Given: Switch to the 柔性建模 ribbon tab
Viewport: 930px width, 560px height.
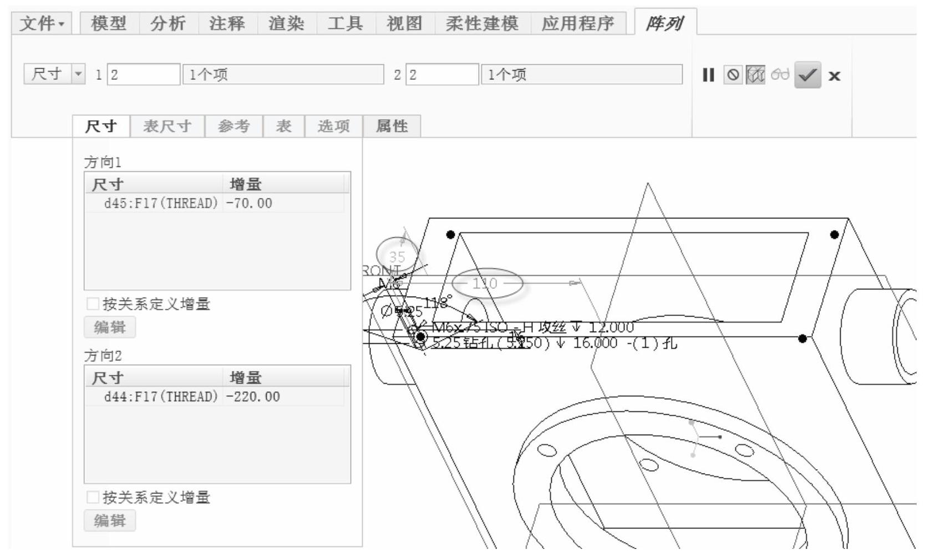Looking at the screenshot, I should [482, 24].
